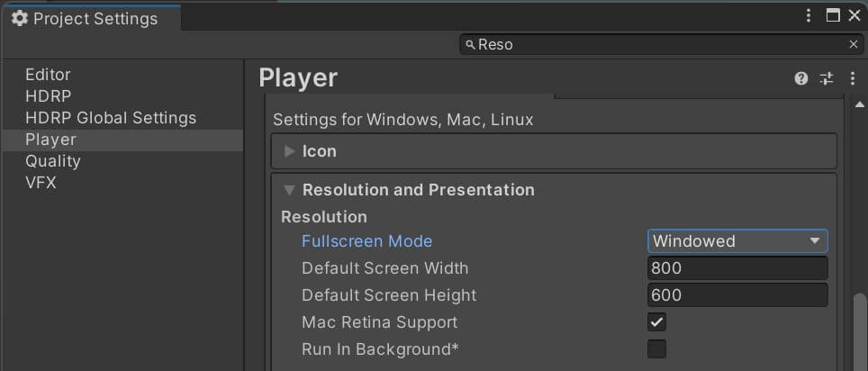Click the Player presets sliders icon
868x371 pixels.
827,78
